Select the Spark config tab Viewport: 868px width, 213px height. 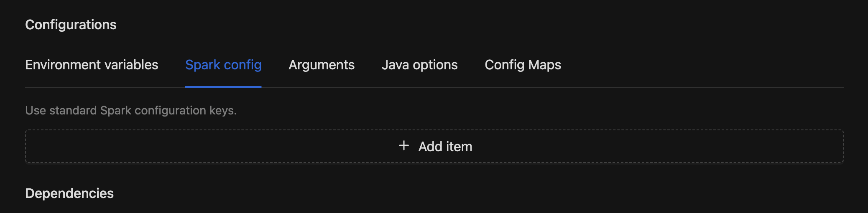(223, 65)
